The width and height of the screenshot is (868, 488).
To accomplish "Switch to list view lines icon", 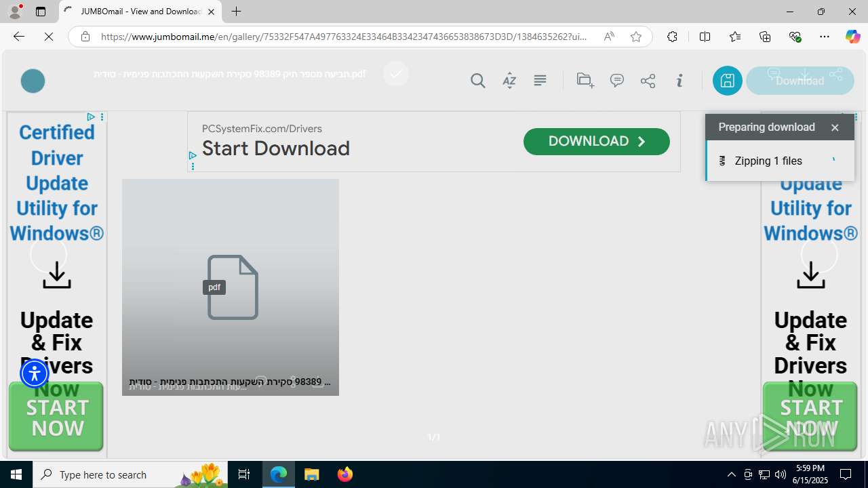I will point(540,81).
